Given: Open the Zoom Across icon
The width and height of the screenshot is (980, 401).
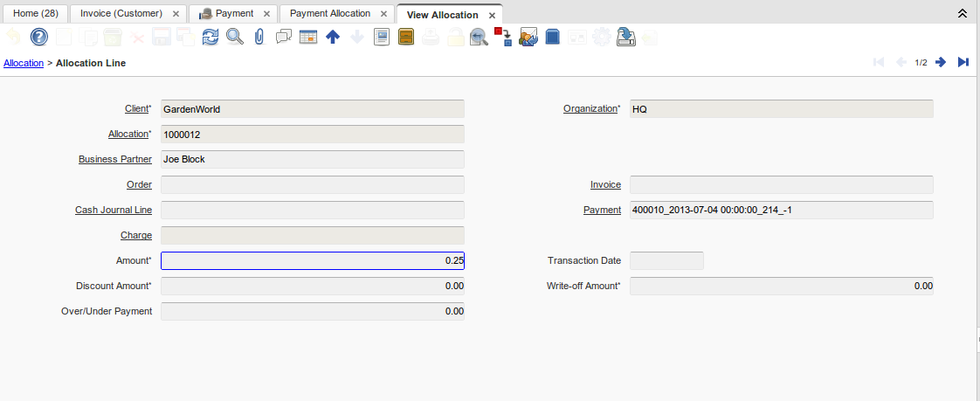Looking at the screenshot, I should click(x=478, y=37).
